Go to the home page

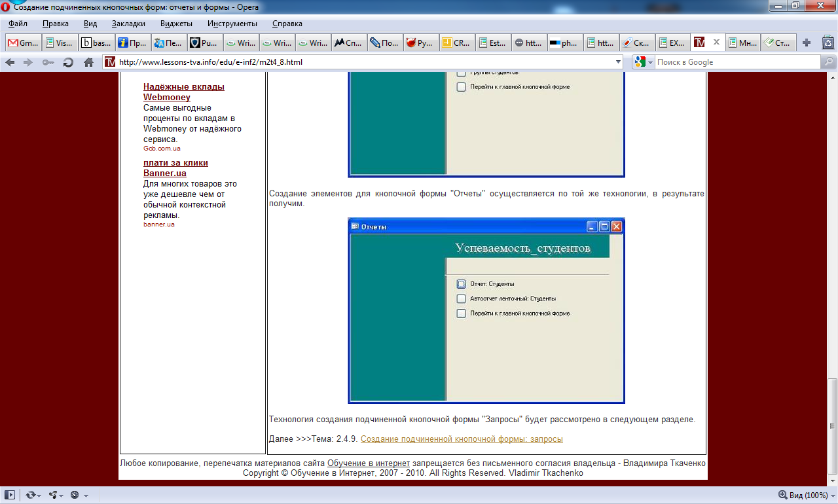pyautogui.click(x=88, y=62)
